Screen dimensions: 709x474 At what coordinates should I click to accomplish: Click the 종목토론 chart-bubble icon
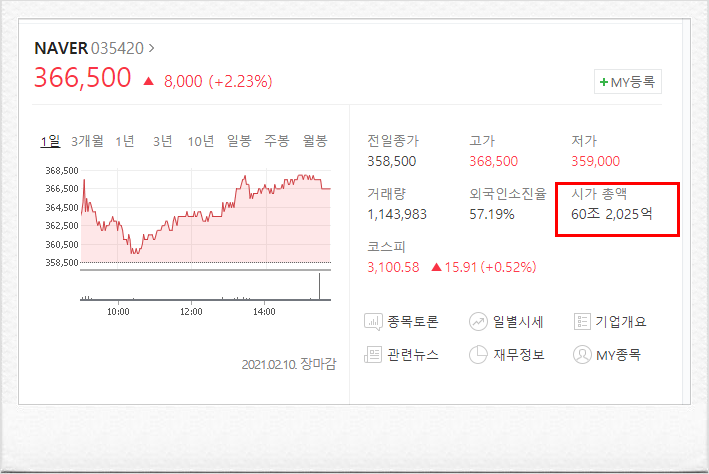click(373, 322)
